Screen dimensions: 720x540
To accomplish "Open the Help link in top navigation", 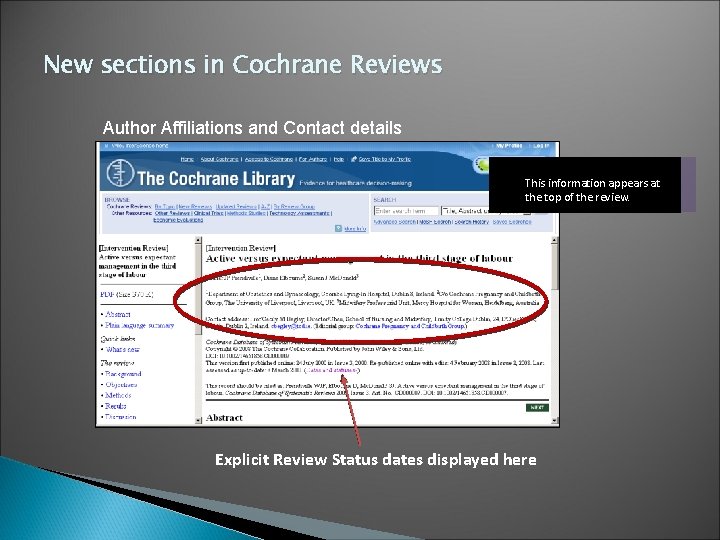I will click(338, 159).
